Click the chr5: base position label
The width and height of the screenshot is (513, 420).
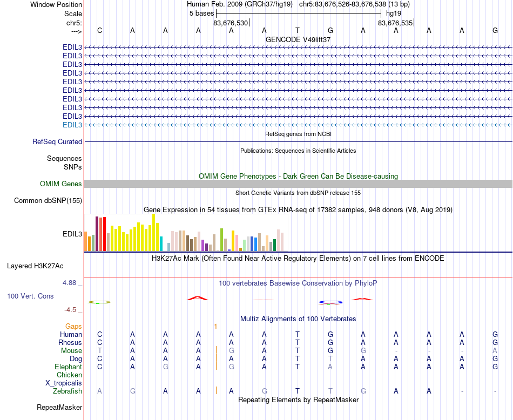tap(74, 23)
